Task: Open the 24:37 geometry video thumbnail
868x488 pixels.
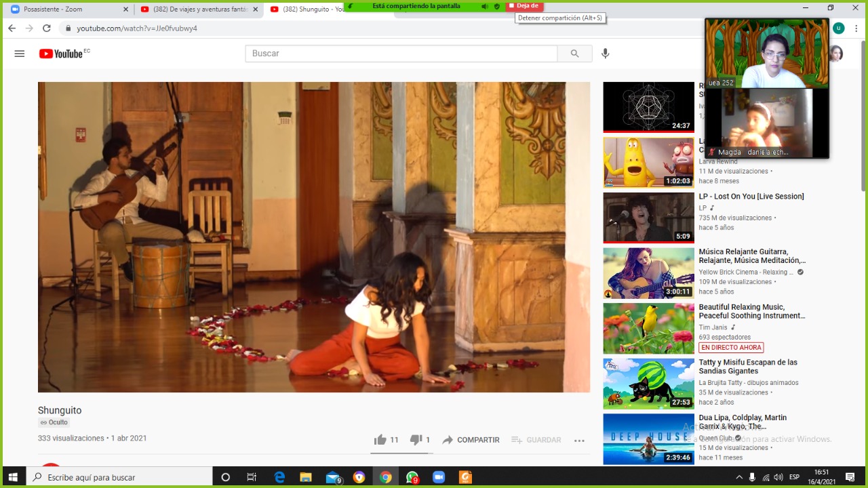Action: click(x=649, y=107)
